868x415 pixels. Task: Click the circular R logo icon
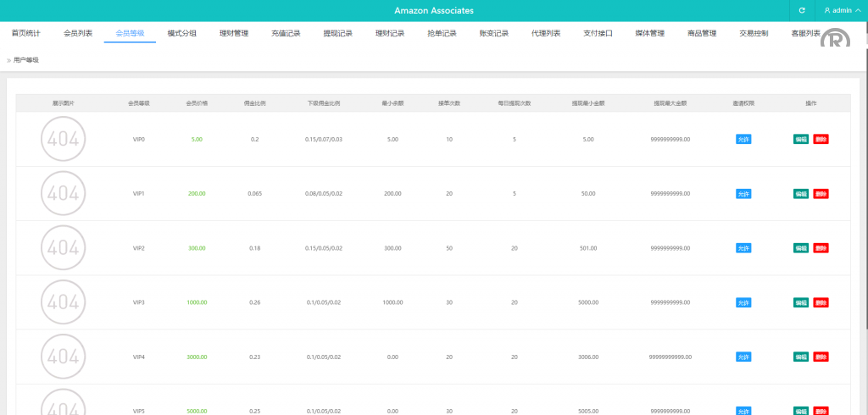837,43
